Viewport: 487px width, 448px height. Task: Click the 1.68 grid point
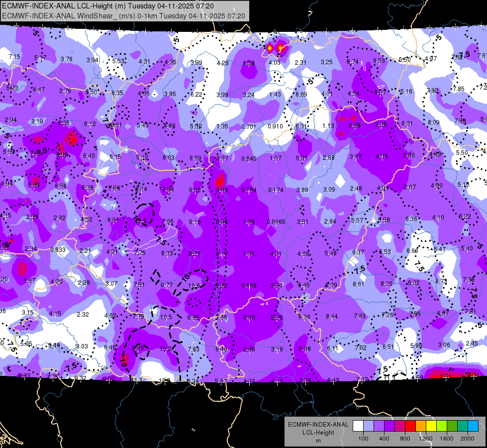coord(249,222)
